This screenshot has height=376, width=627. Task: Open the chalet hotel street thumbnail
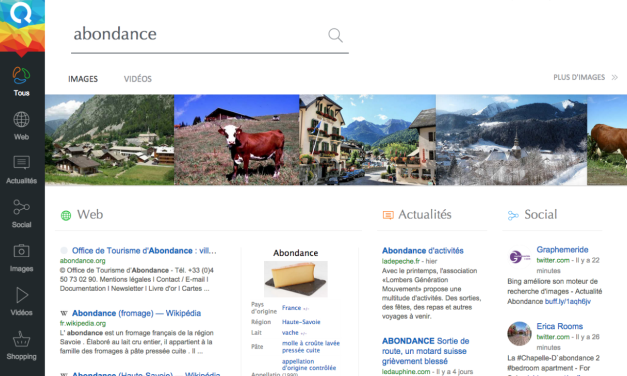(367, 140)
